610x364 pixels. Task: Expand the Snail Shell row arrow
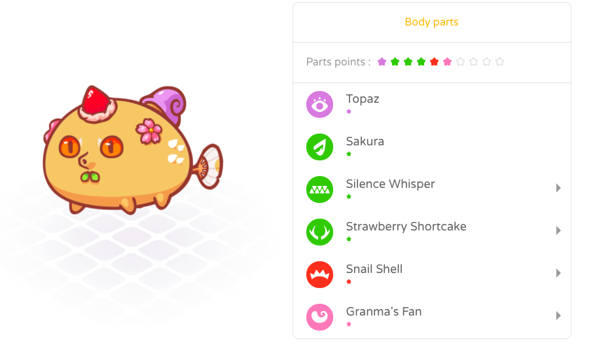(558, 273)
